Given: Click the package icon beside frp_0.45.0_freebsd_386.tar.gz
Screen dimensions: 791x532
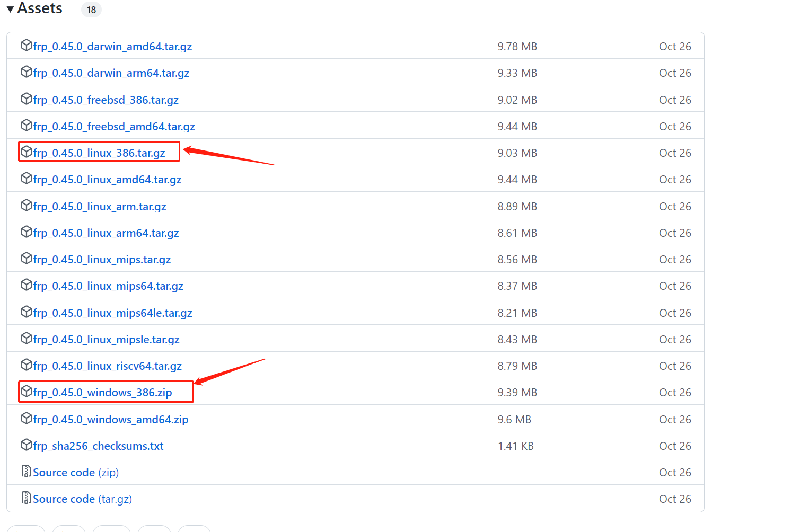Looking at the screenshot, I should (x=27, y=99).
